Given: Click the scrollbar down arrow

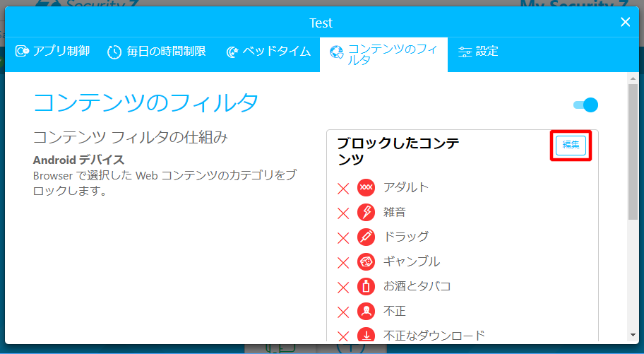Looking at the screenshot, I should click(633, 334).
